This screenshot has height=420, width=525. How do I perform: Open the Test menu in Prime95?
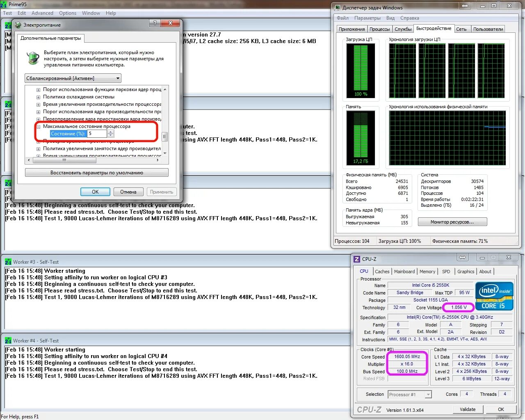pos(7,13)
